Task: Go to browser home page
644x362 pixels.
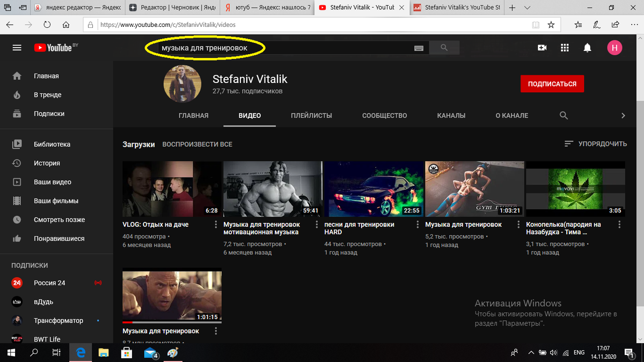Action: [x=65, y=25]
